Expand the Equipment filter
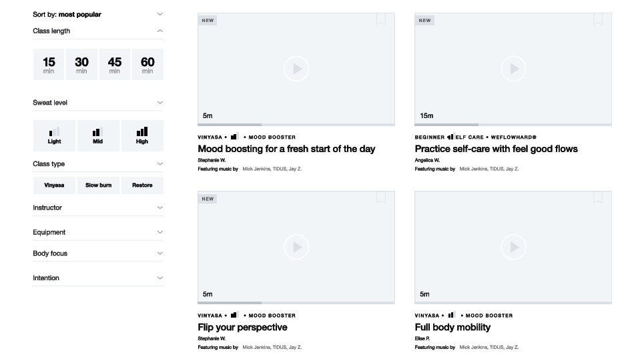 coord(97,232)
